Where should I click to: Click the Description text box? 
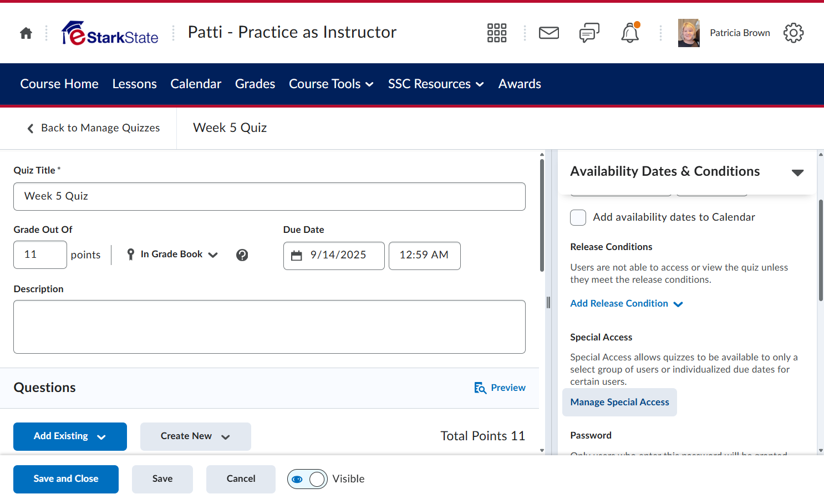point(269,327)
